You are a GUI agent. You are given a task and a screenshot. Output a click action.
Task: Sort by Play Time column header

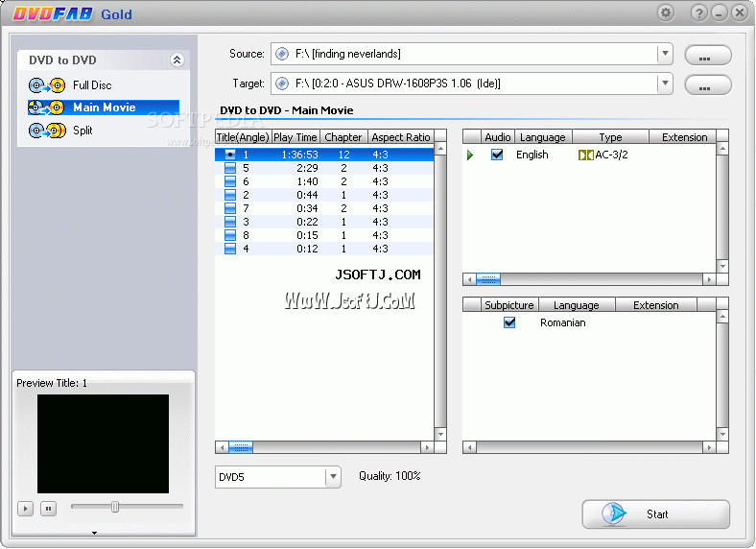coord(295,137)
